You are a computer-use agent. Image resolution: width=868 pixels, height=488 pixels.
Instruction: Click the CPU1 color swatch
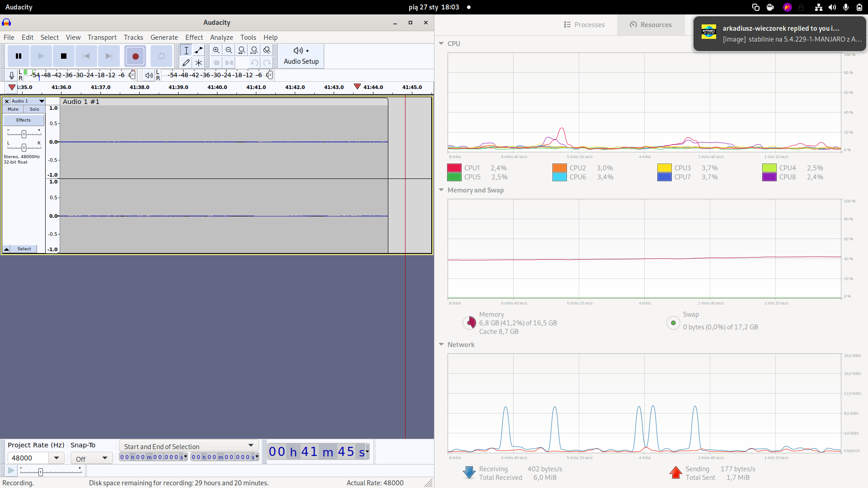coord(454,168)
